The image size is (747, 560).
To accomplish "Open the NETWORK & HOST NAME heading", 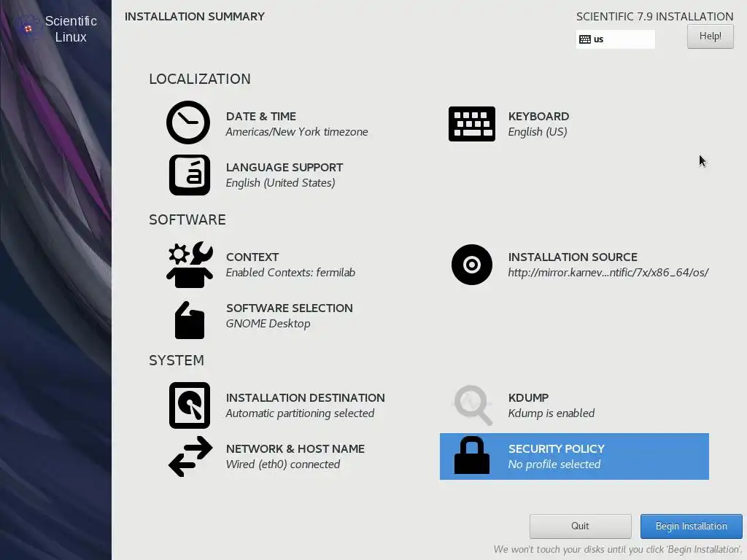I will (x=295, y=448).
